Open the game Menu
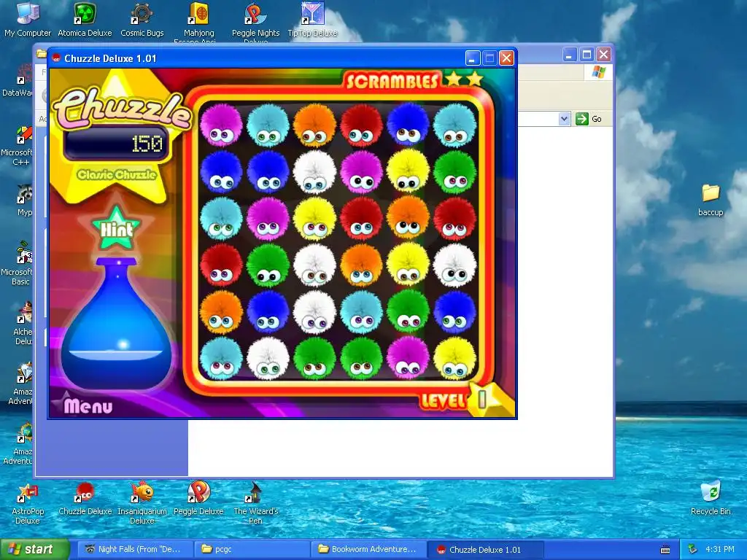 [88, 405]
